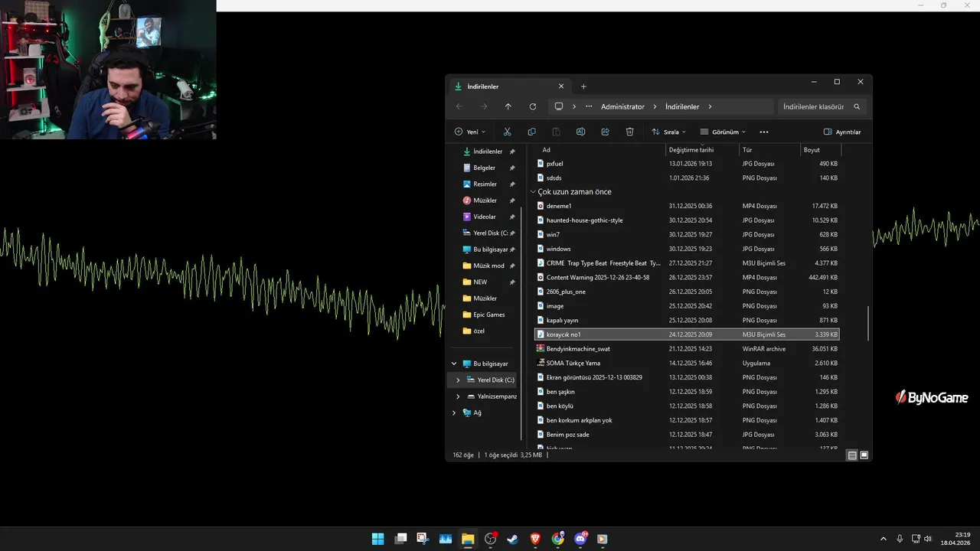Open the özel folder in sidebar
The width and height of the screenshot is (980, 551).
pyautogui.click(x=479, y=331)
